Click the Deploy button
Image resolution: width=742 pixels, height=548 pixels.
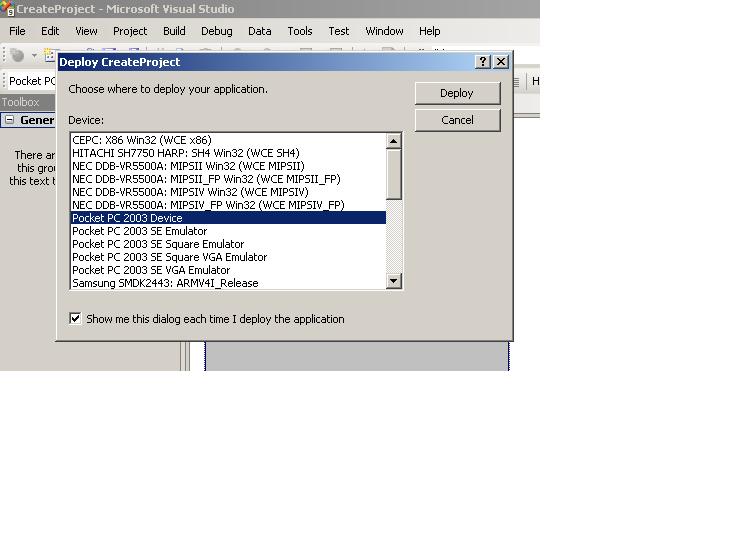pyautogui.click(x=457, y=93)
